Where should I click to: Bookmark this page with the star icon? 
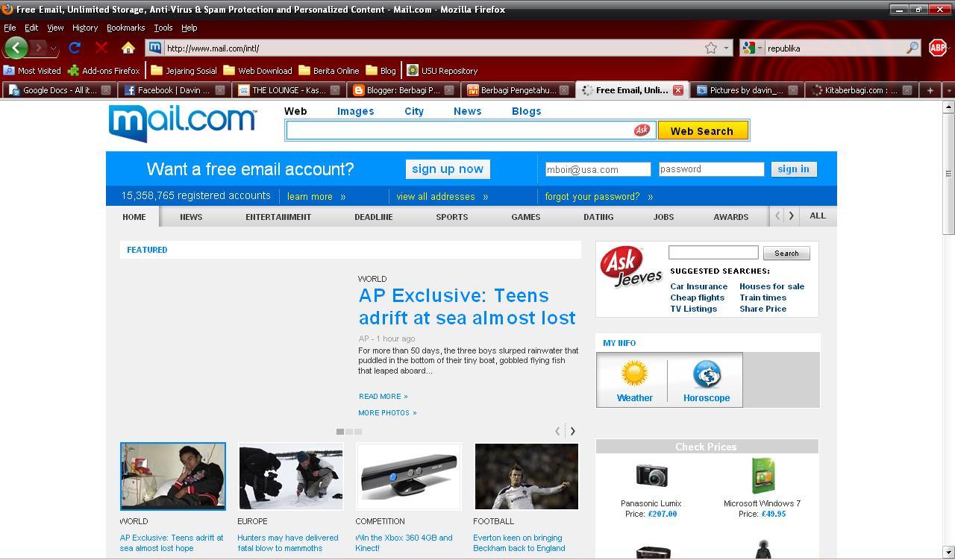pos(711,48)
